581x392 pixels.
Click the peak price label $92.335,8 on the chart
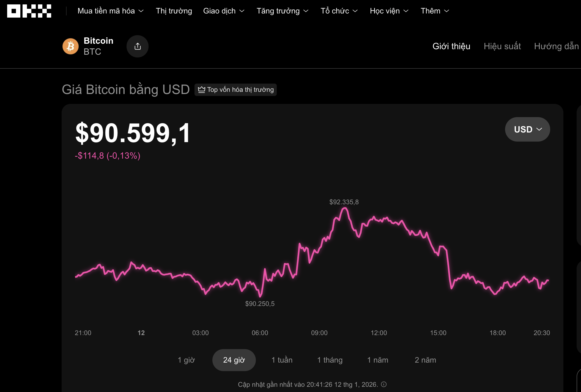coord(344,202)
